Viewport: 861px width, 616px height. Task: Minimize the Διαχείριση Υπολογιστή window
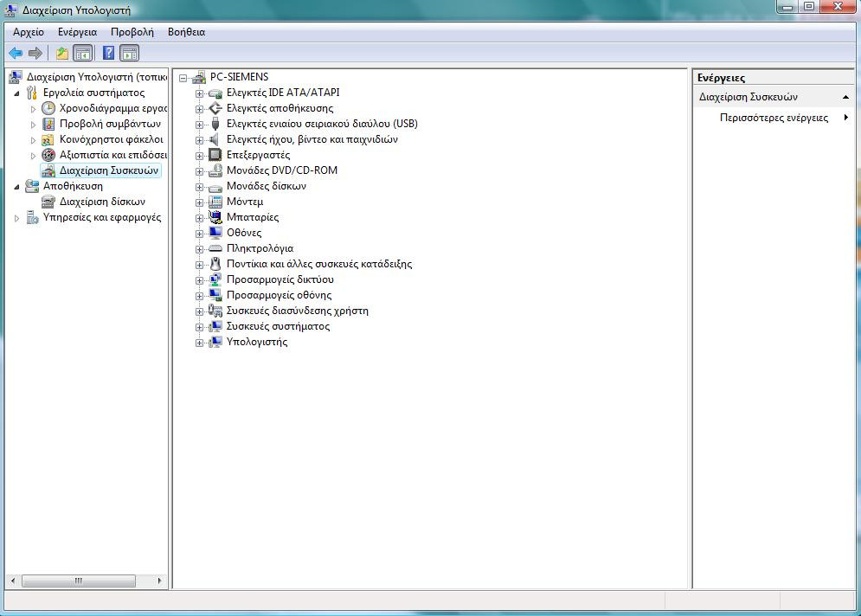(787, 7)
